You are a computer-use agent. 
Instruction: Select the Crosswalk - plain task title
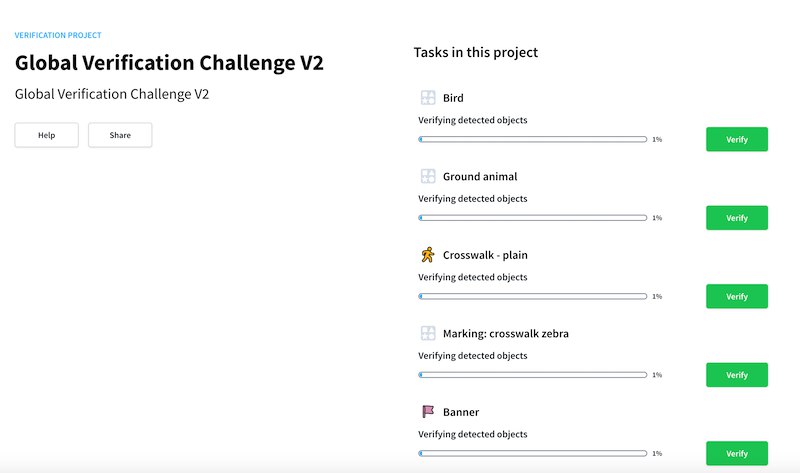[485, 255]
